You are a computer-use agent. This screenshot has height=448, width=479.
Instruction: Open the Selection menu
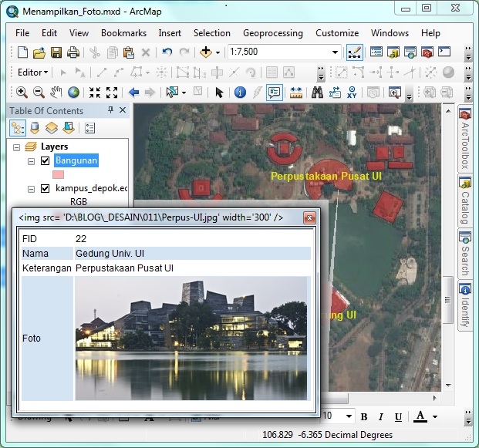coord(211,33)
